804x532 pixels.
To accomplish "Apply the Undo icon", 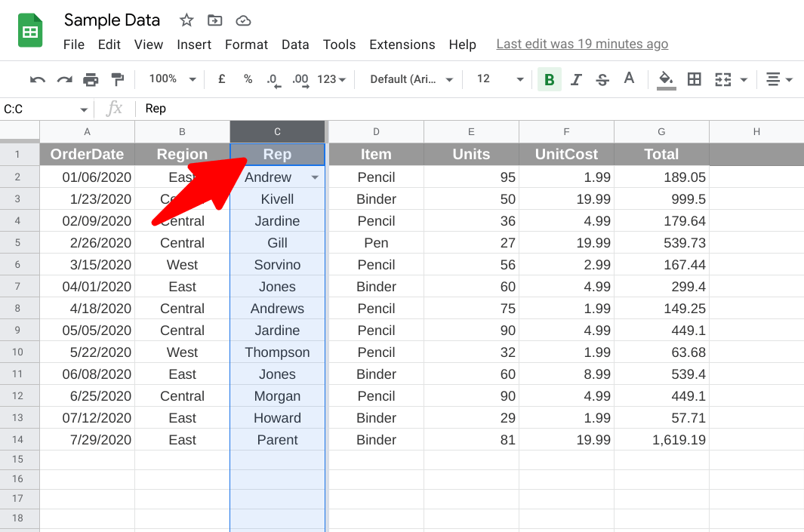I will pyautogui.click(x=38, y=78).
